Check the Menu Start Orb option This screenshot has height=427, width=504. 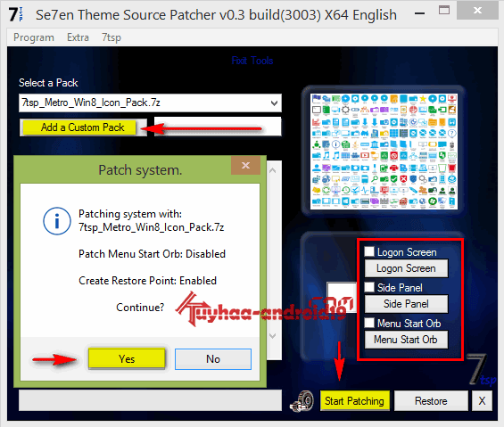[x=369, y=323]
